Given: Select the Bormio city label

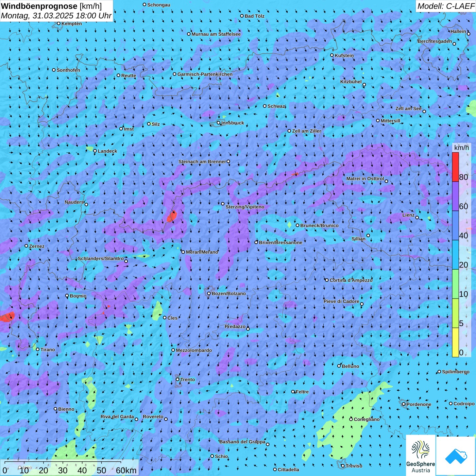Looking at the screenshot, I should click(x=78, y=296).
